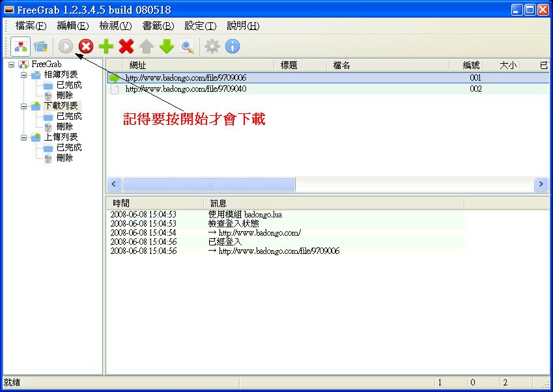Click the horizontal scrollbar left arrow
This screenshot has width=553, height=392.
click(x=114, y=184)
